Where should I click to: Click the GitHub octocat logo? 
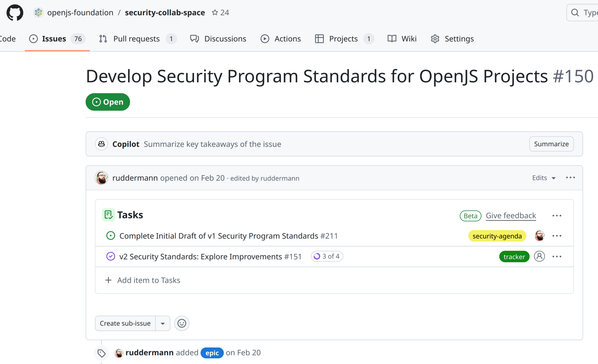[15, 12]
